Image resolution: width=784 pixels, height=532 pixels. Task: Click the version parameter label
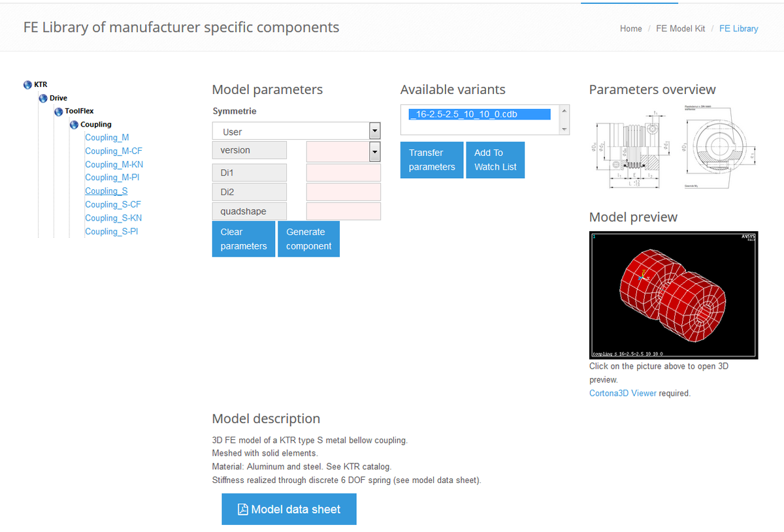click(x=250, y=151)
